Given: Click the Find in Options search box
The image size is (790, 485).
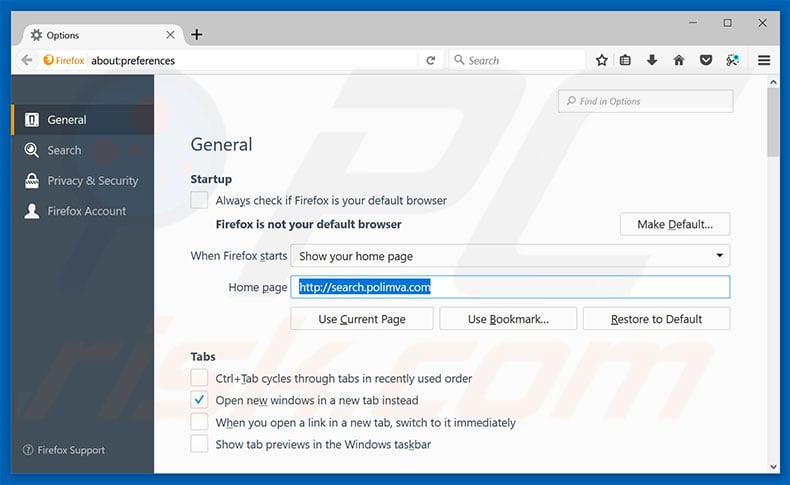Looking at the screenshot, I should [645, 101].
